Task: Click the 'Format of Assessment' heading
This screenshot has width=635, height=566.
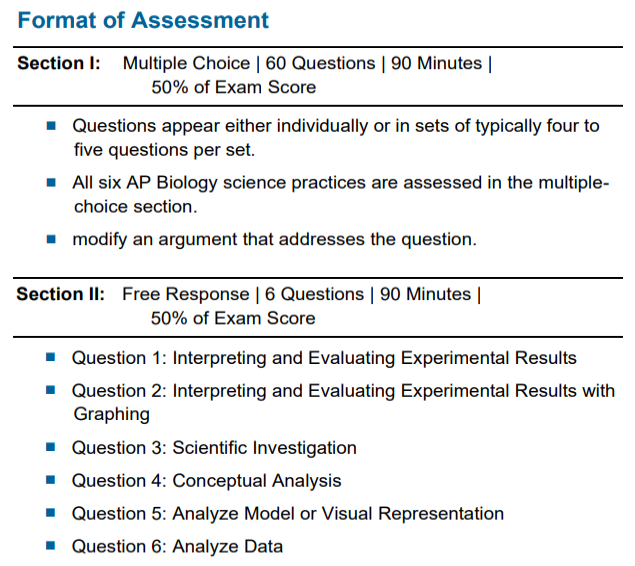Action: click(x=143, y=20)
